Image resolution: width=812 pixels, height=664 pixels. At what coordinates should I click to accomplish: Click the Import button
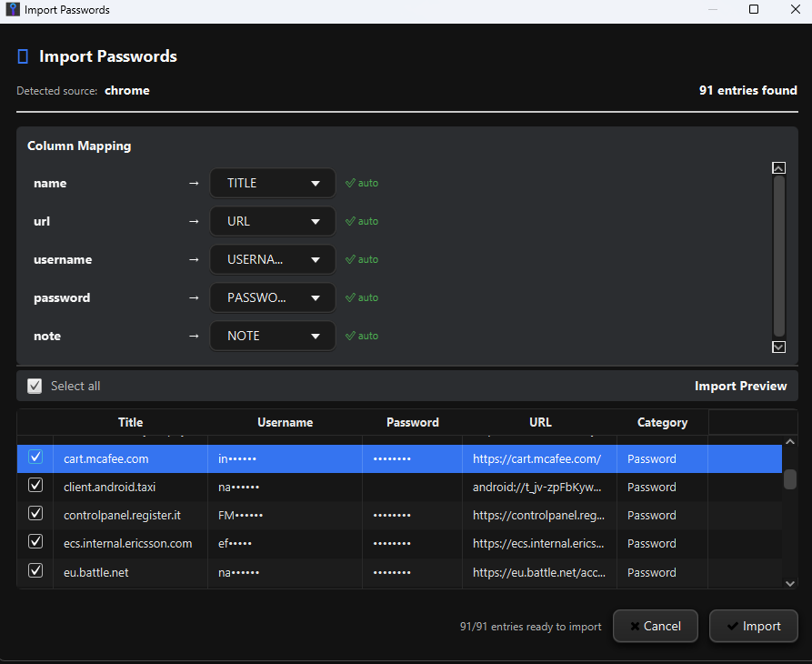click(753, 626)
